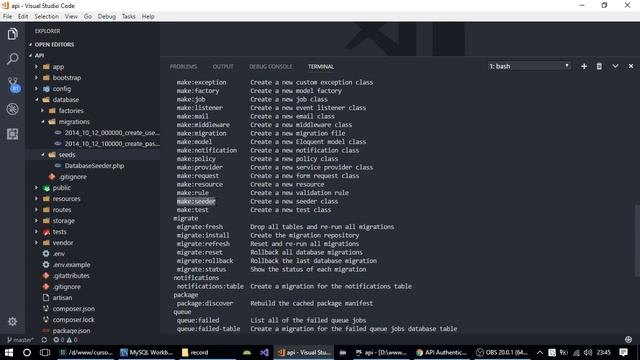Click synchronize changes icon in status bar

44,340
